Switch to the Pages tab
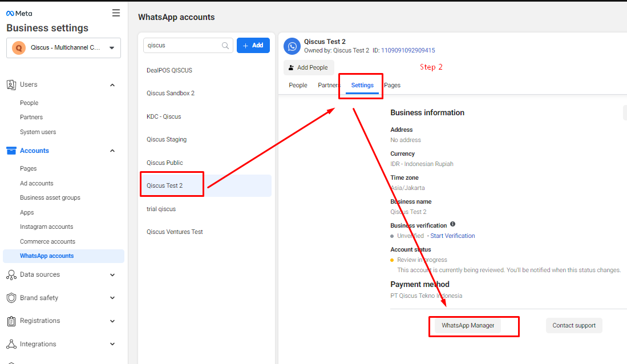 pos(393,86)
